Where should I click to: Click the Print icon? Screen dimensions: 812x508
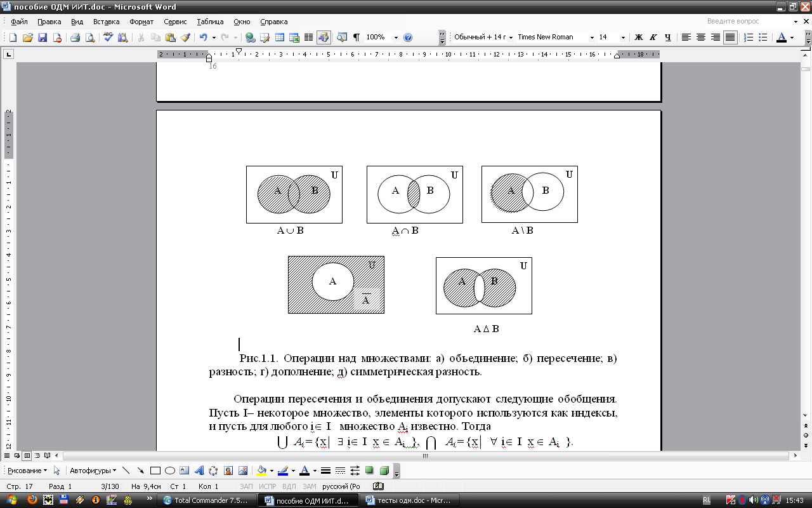click(75, 37)
